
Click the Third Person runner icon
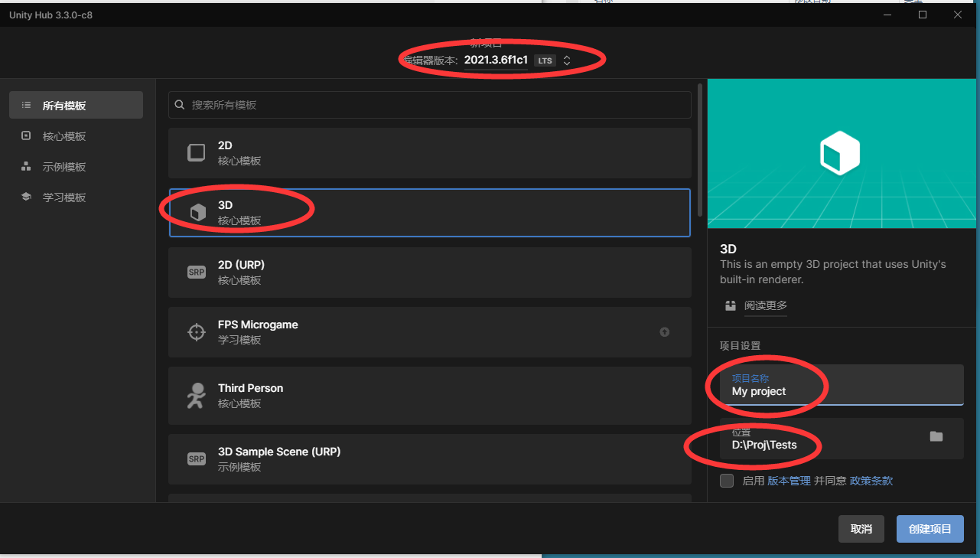click(x=197, y=396)
